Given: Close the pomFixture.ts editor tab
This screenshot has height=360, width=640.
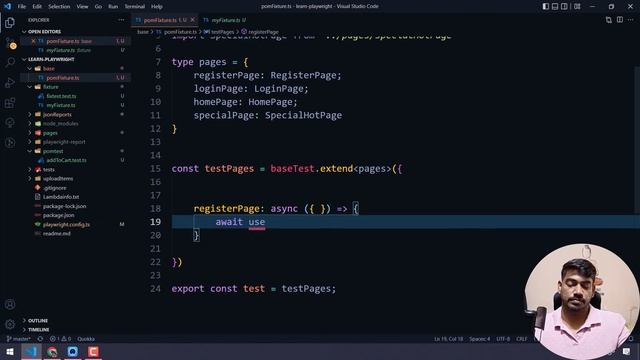Looking at the screenshot, I should [x=192, y=20].
